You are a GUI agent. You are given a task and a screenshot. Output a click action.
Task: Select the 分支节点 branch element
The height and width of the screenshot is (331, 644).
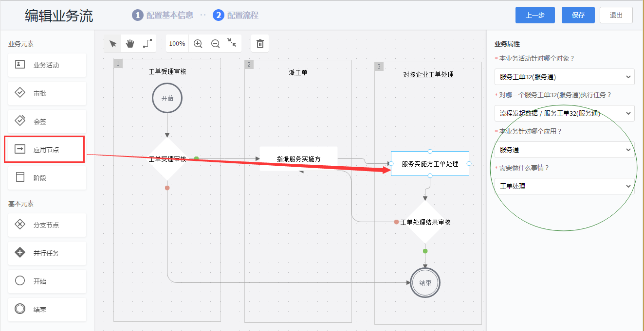click(x=47, y=225)
